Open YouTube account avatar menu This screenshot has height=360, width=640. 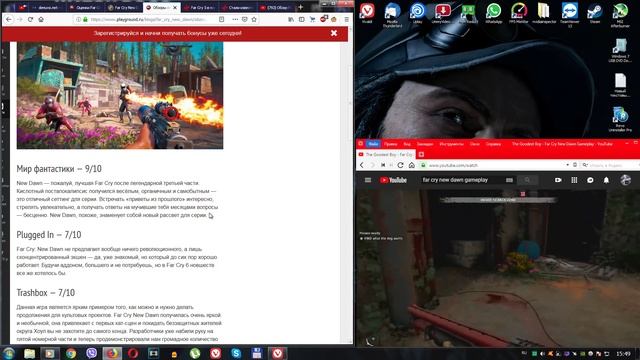(x=625, y=180)
